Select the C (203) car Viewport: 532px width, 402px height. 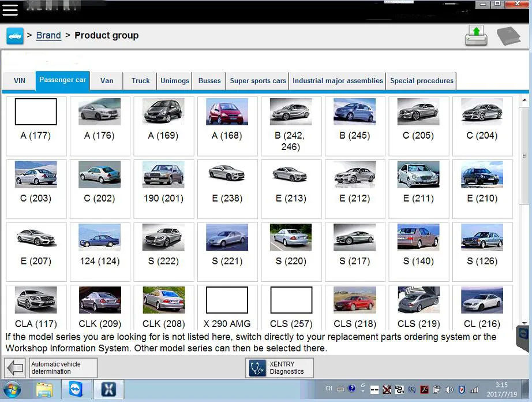36,189
